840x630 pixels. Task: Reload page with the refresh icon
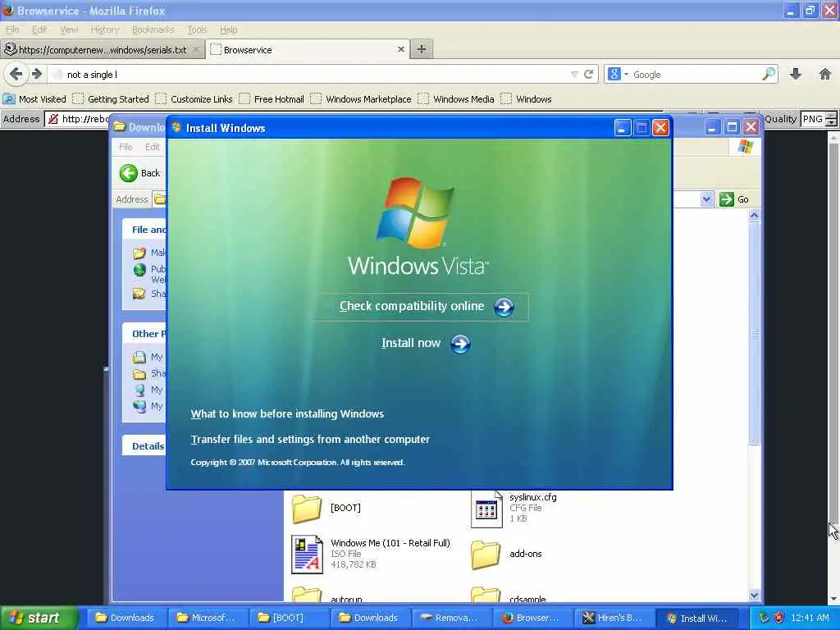[x=588, y=74]
